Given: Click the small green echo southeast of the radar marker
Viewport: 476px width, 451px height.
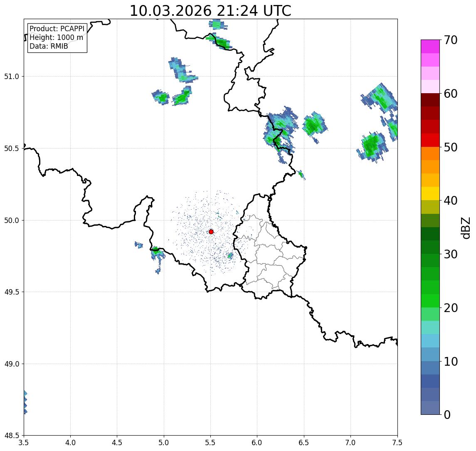Looking at the screenshot, I should (x=230, y=256).
